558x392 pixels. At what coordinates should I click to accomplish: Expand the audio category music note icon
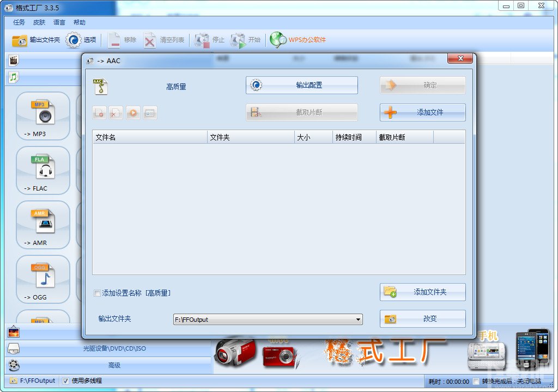(x=14, y=77)
